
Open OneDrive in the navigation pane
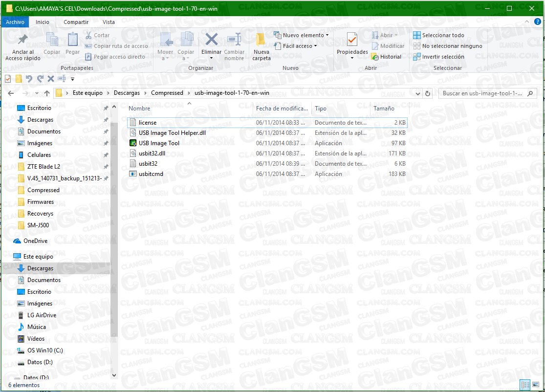pos(35,241)
